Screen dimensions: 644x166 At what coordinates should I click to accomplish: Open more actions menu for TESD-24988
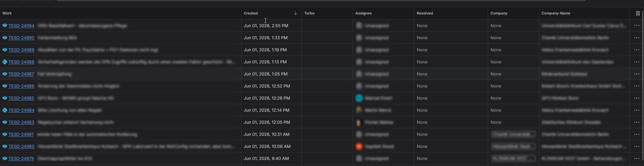pyautogui.click(x=636, y=62)
